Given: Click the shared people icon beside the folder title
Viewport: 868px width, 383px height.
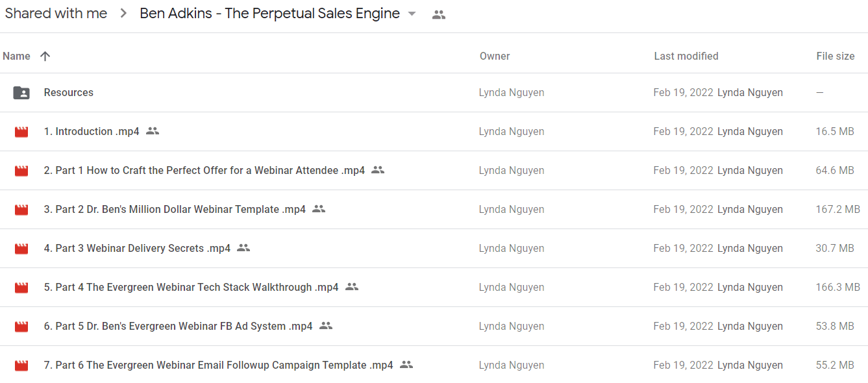Looking at the screenshot, I should 439,14.
